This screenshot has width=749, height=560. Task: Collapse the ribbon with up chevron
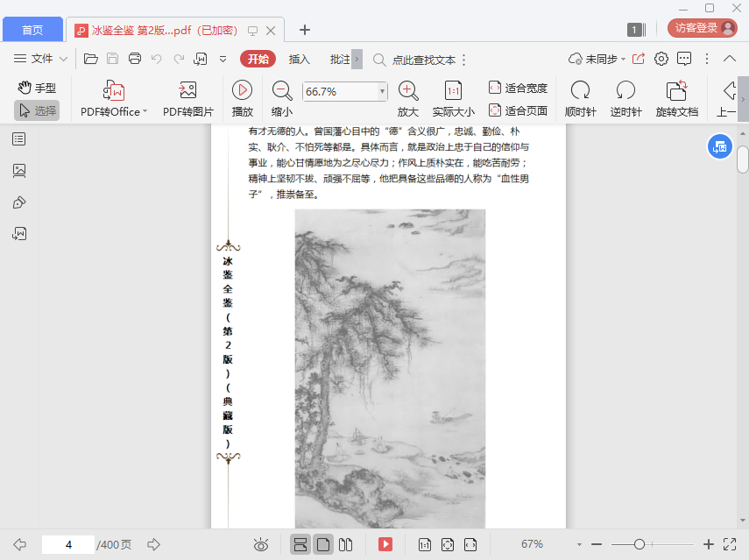(x=730, y=59)
